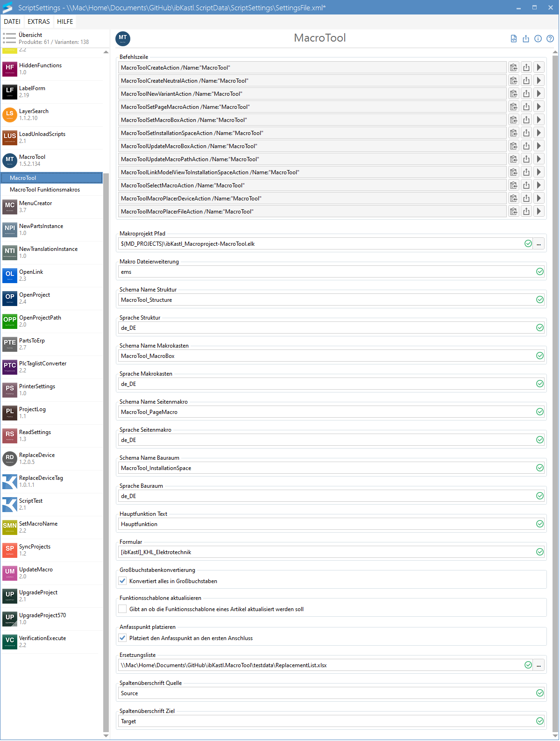Open the HILFE menu

point(65,21)
